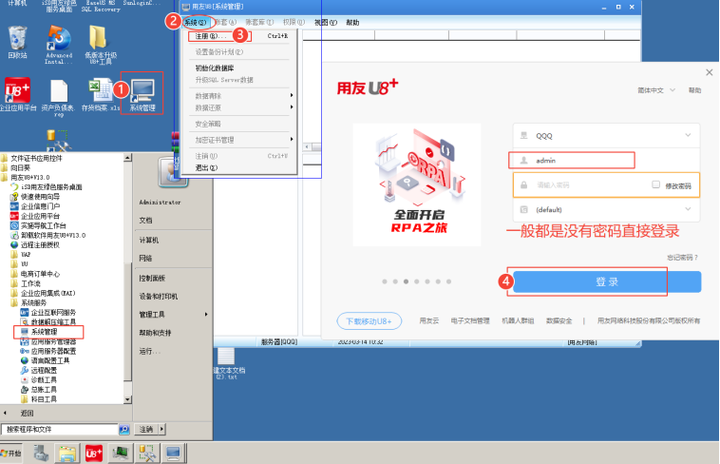
Task: Open the 回收站 recycle bin desktop icon
Action: click(x=17, y=43)
